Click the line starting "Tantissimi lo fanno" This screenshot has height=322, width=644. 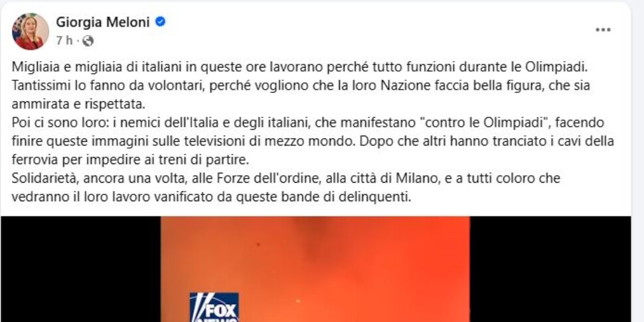tap(301, 86)
